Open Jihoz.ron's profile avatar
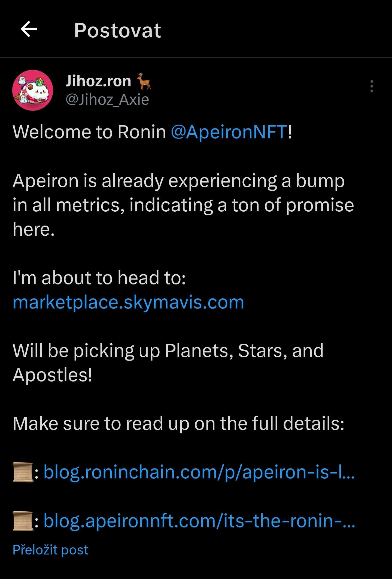 (x=33, y=90)
